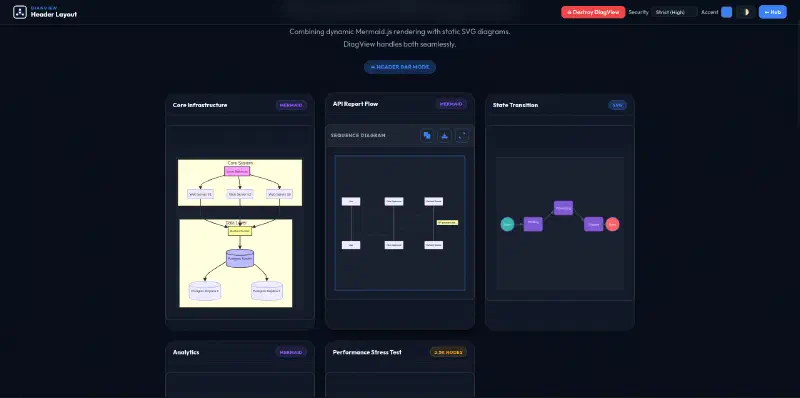Click the "SEQUENCE DIAGRAM" label
This screenshot has width=800, height=398.
pos(358,136)
